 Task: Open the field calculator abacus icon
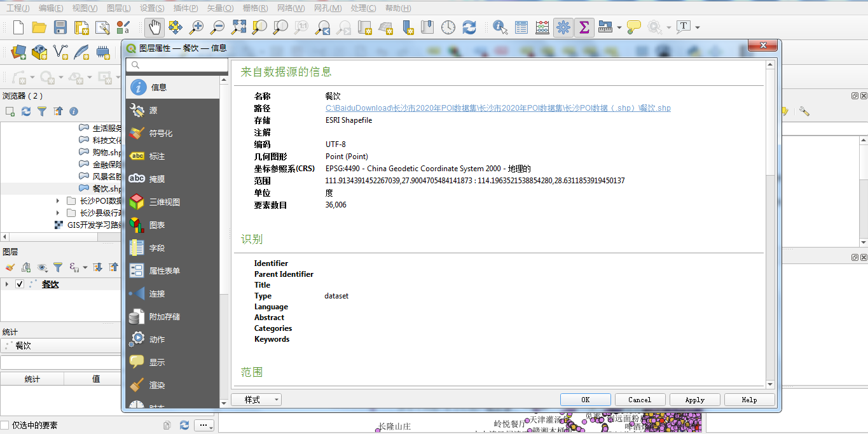tap(542, 27)
